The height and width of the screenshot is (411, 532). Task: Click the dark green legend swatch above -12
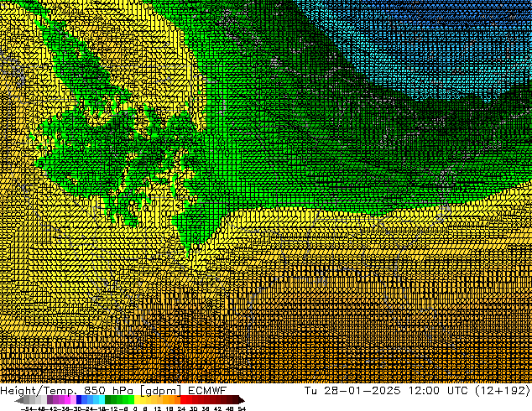108,400
